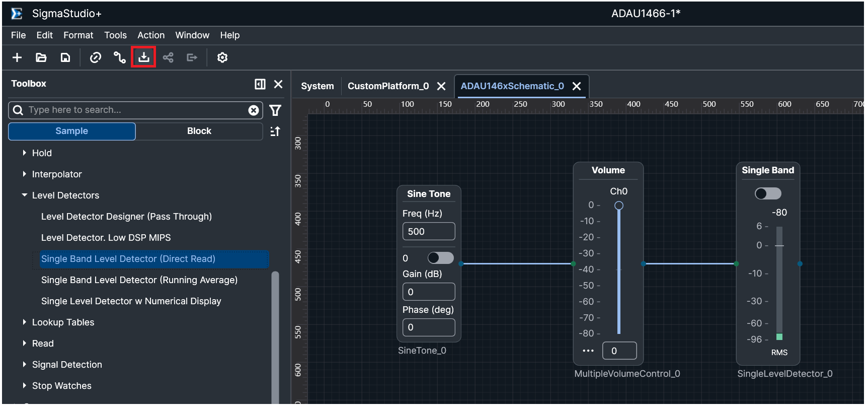The image size is (868, 407).
Task: Click the SigmaStudio+ app logo
Action: pyautogui.click(x=17, y=14)
